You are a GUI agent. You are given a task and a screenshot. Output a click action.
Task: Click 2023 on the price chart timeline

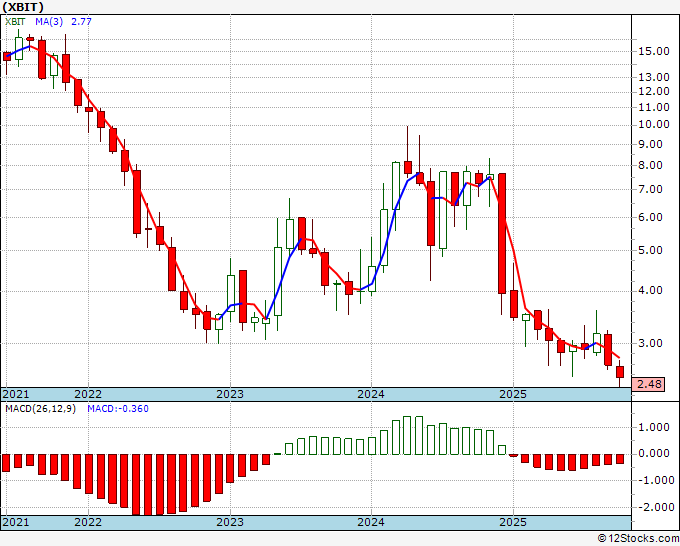pos(230,394)
